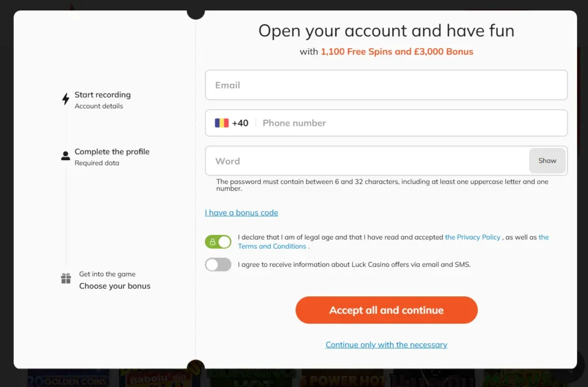
Task: Open the +40 country code selector
Action: coord(229,122)
